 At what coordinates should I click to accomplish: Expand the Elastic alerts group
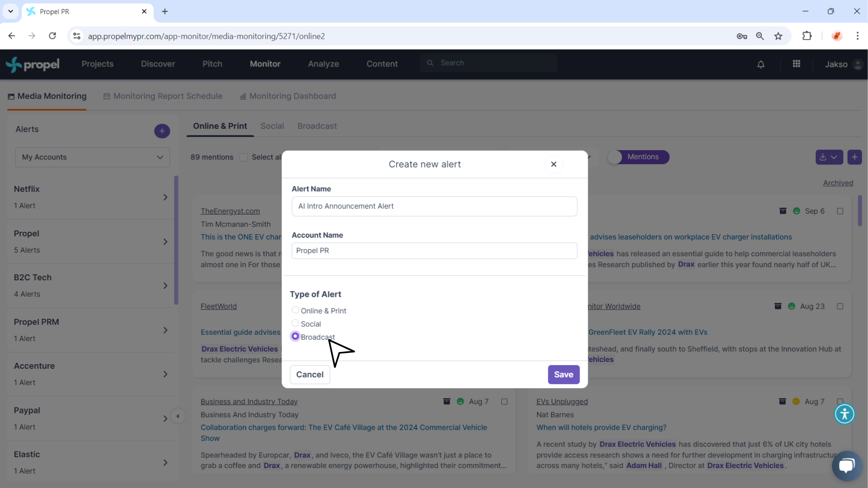pyautogui.click(x=165, y=463)
